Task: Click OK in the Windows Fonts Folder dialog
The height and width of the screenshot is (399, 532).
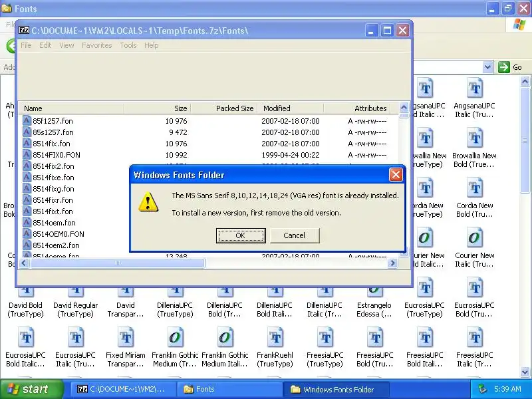Action: [x=241, y=235]
